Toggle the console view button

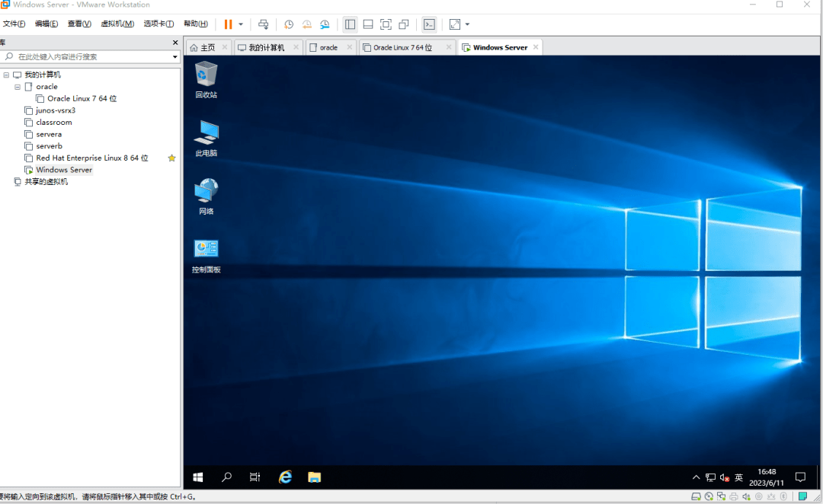[x=429, y=24]
